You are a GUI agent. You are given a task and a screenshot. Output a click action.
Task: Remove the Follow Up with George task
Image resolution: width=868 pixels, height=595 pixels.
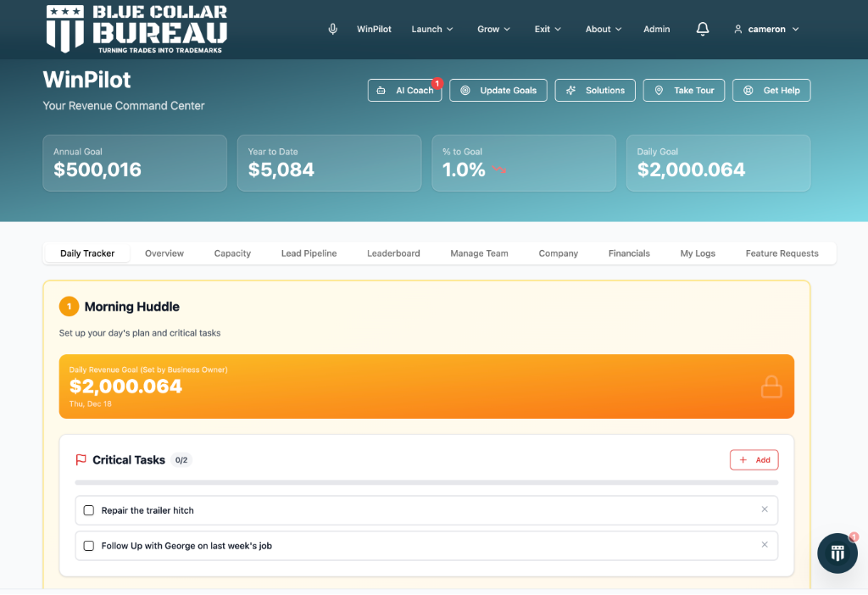click(x=765, y=545)
